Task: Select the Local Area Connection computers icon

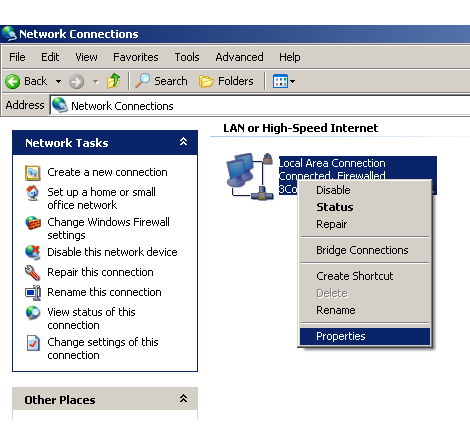Action: pyautogui.click(x=250, y=176)
